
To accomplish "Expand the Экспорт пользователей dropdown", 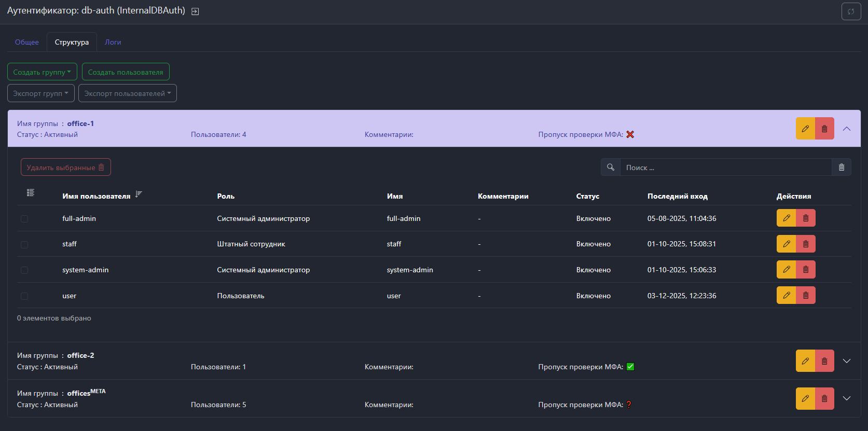I will click(127, 93).
